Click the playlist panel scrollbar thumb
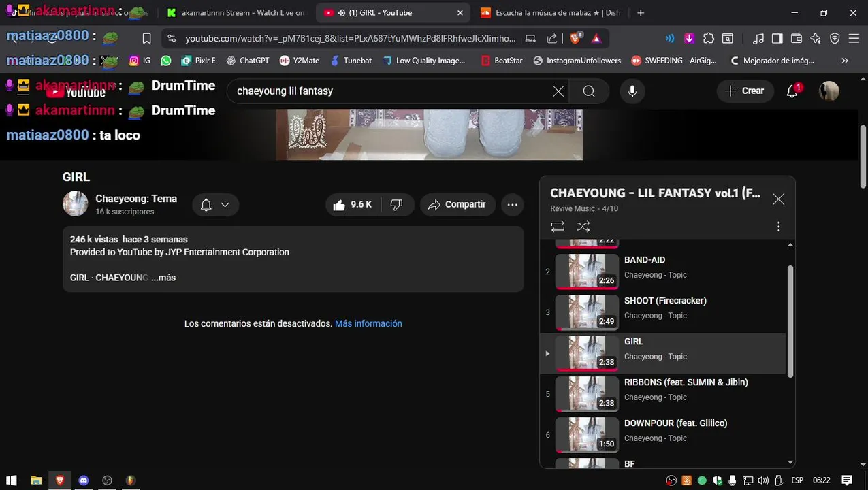The image size is (868, 490). point(790,321)
